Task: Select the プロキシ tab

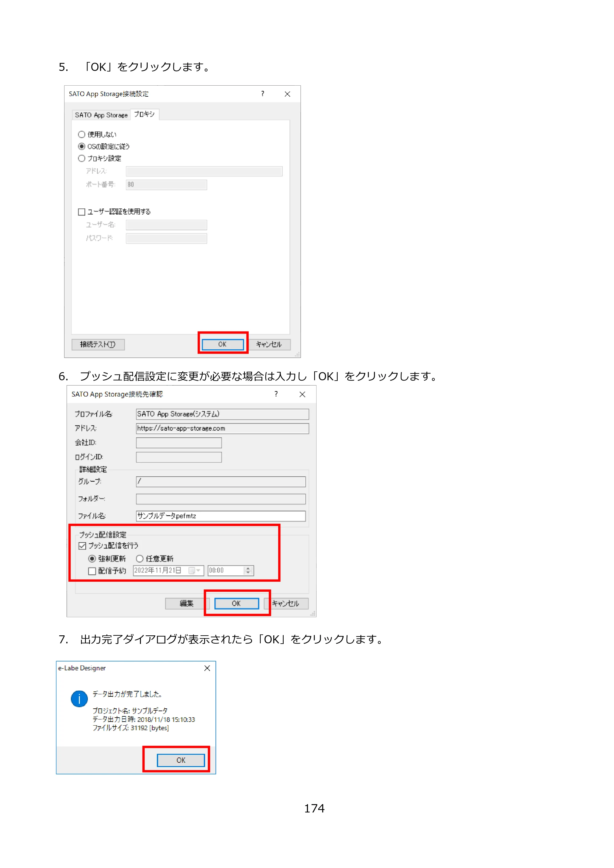Action: click(144, 114)
